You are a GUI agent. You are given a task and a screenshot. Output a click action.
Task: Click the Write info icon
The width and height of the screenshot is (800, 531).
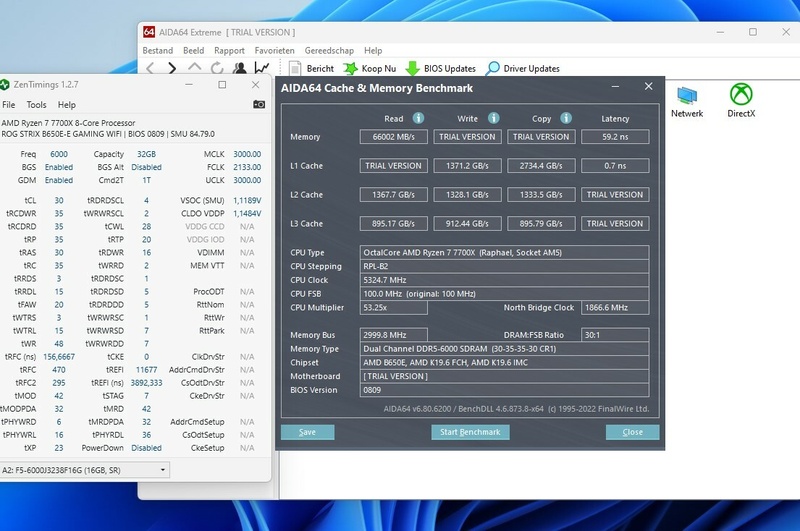click(x=493, y=118)
